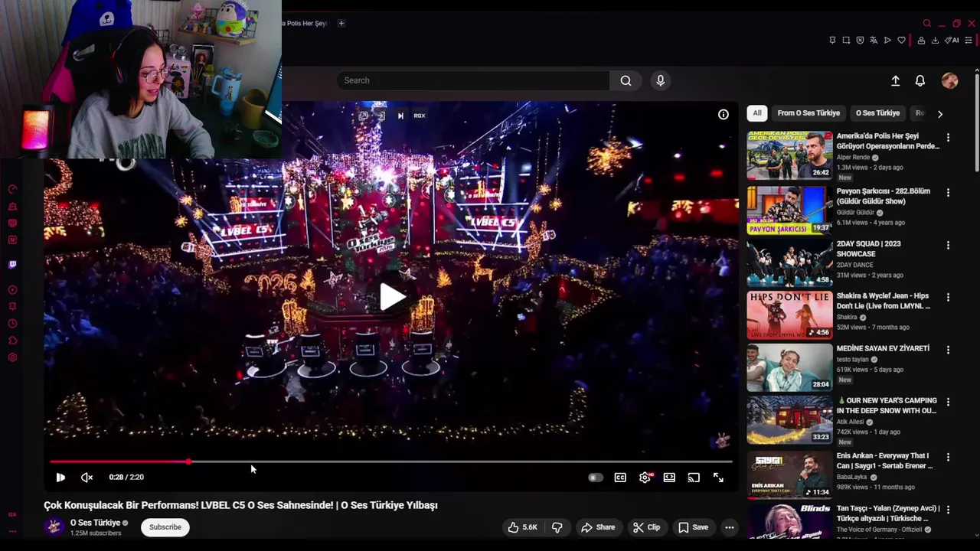The image size is (980, 551).
Task: Open history clock icon in sidebar
Action: tap(12, 323)
